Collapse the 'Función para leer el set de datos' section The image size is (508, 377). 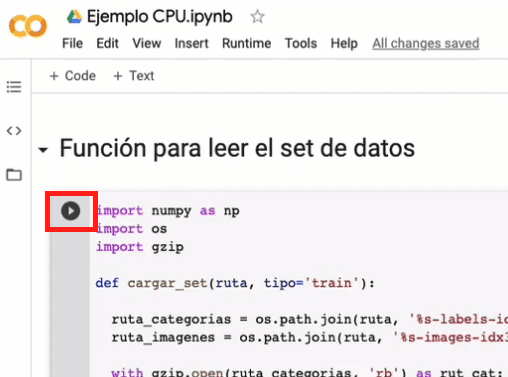[x=43, y=150]
